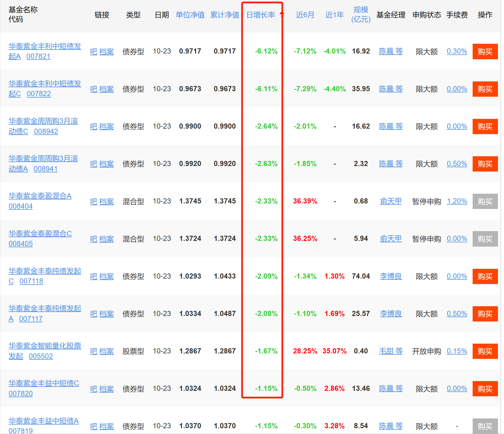Open 档案 profile for fund 007821
The width and height of the screenshot is (504, 434).
(106, 52)
